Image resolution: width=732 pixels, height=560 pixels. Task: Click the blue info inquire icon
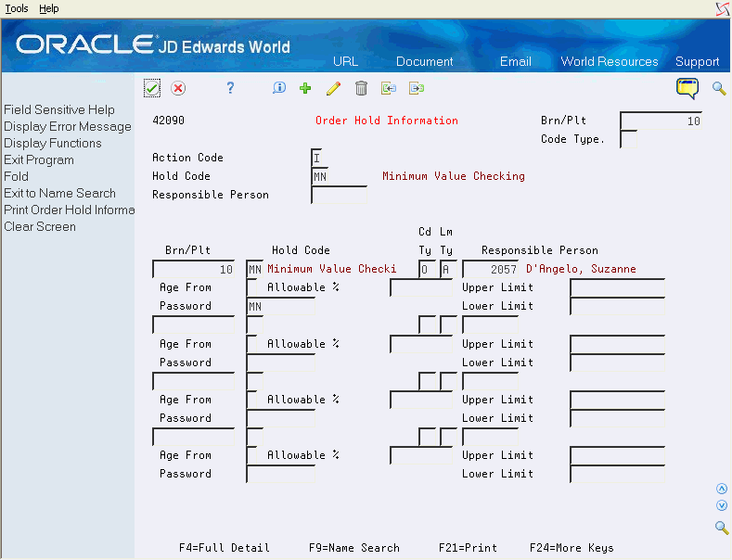(278, 88)
